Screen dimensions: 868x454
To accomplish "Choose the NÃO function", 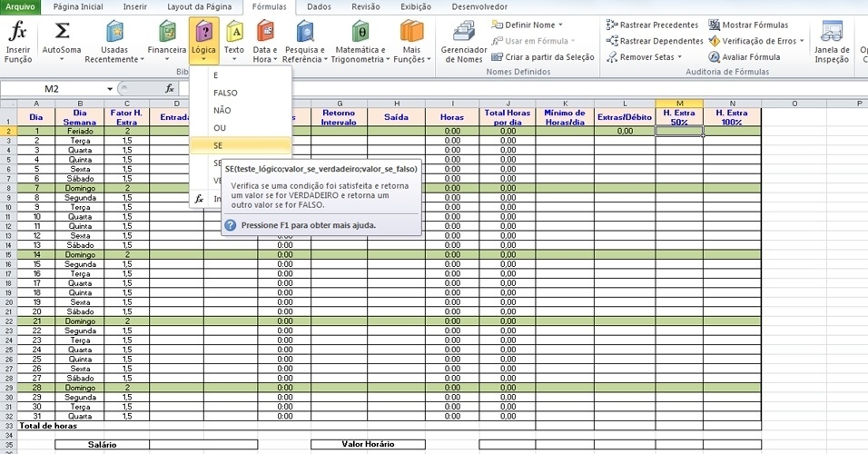I will coord(241,110).
